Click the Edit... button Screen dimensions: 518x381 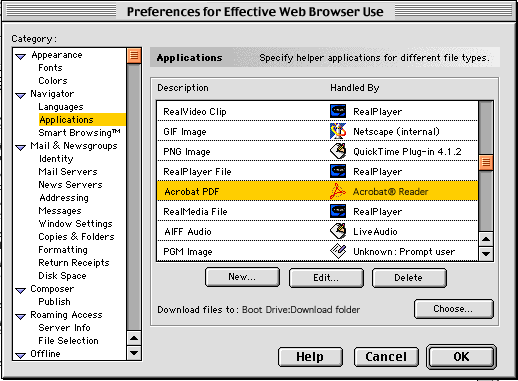click(326, 278)
